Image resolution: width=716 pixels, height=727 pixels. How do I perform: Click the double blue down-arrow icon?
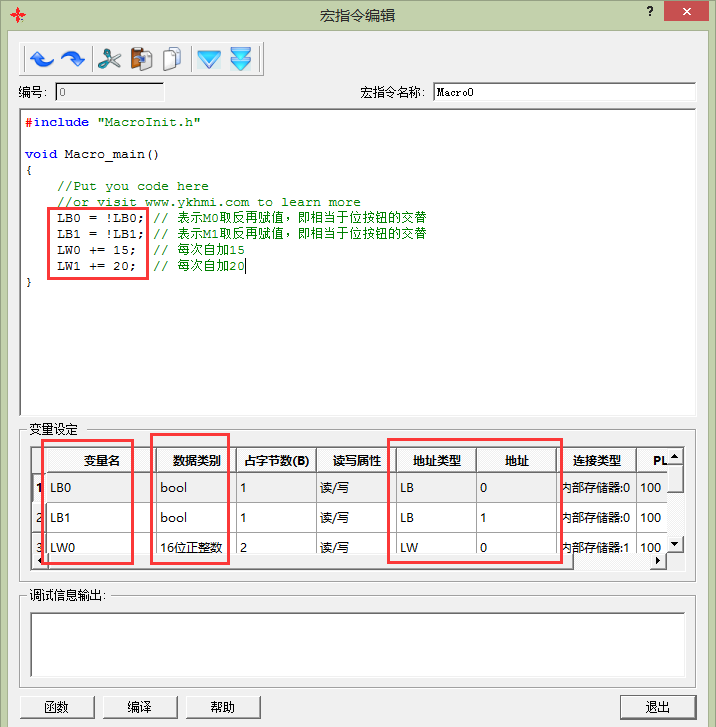click(240, 58)
